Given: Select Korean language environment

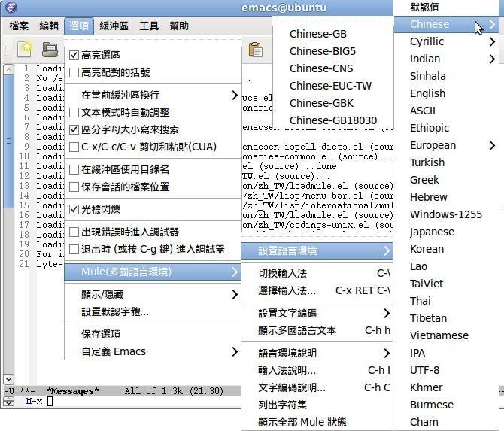Looking at the screenshot, I should tap(446, 249).
